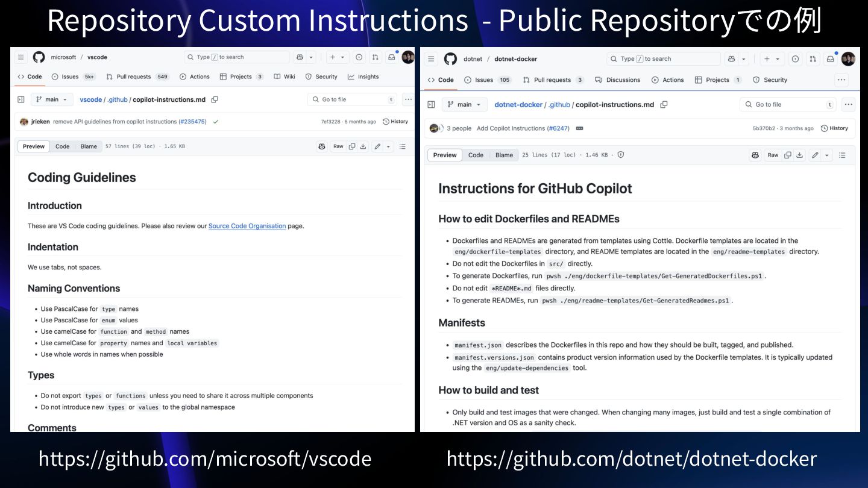Click GitHub logo in dotnet-docker window
The image size is (868, 488).
click(450, 59)
